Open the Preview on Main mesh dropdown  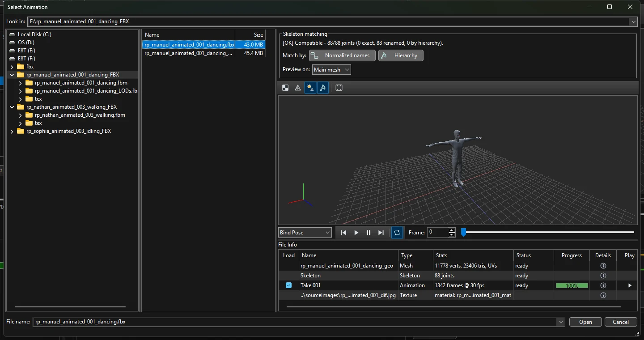click(x=331, y=70)
